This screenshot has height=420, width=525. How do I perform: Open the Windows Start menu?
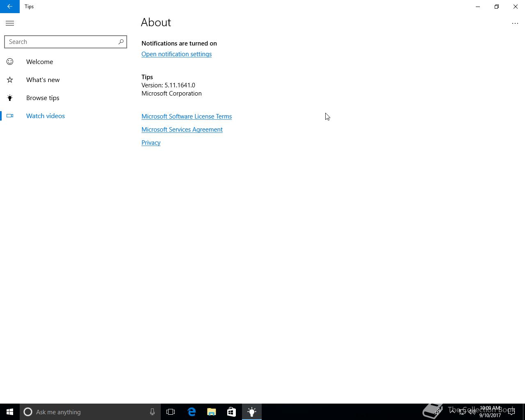(x=10, y=412)
